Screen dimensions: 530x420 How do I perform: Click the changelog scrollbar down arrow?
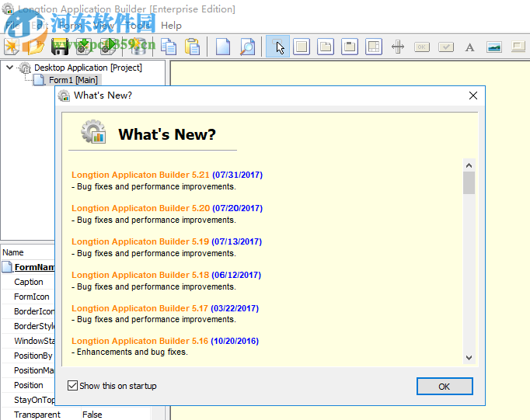point(469,358)
